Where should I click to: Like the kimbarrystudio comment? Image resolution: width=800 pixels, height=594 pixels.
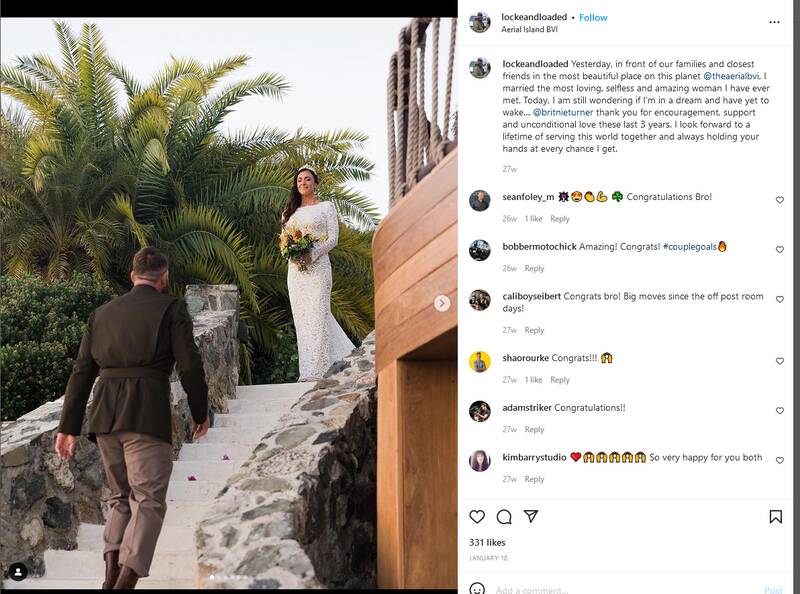pos(780,460)
